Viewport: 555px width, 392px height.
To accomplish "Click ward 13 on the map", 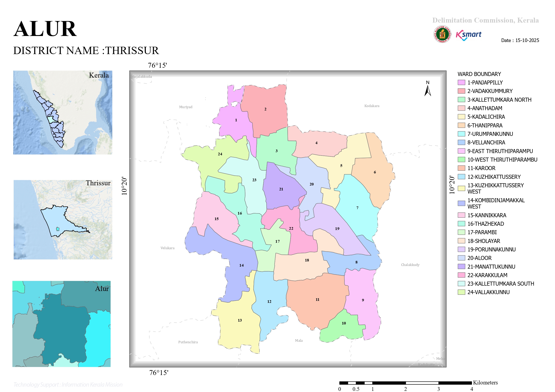I will 240,320.
